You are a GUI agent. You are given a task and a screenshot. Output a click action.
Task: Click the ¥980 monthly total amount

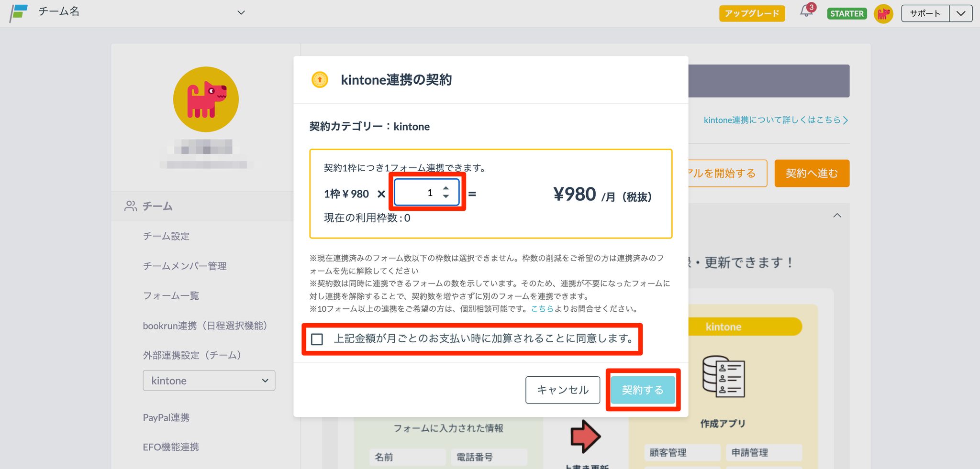[x=574, y=194]
